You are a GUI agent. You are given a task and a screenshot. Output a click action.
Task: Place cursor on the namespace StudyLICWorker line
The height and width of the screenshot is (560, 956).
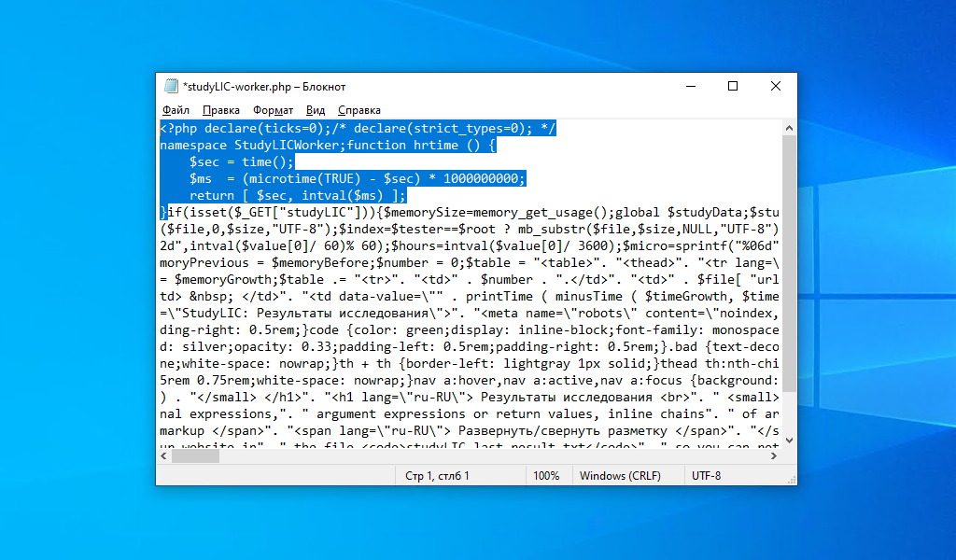click(328, 145)
